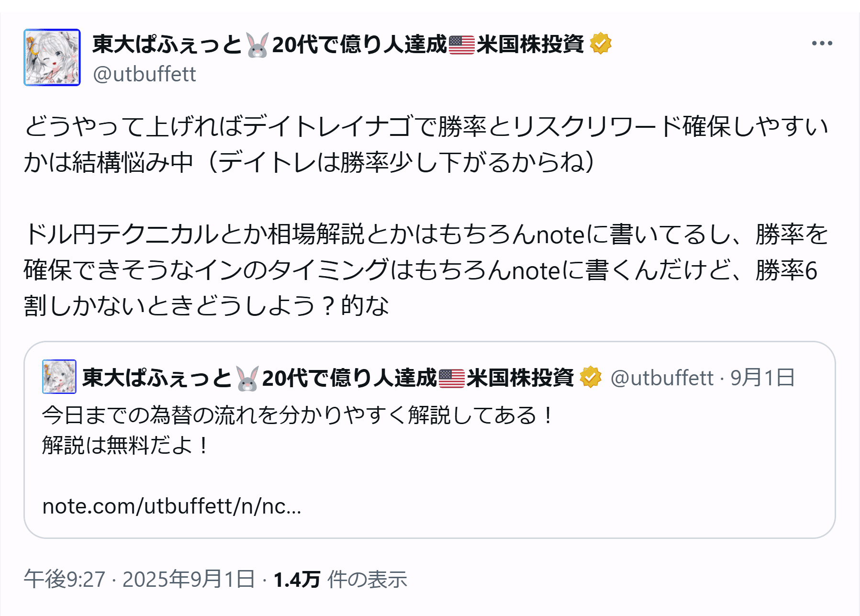The width and height of the screenshot is (860, 616).
Task: Click the quoted tweet author display name
Action: click(157, 378)
